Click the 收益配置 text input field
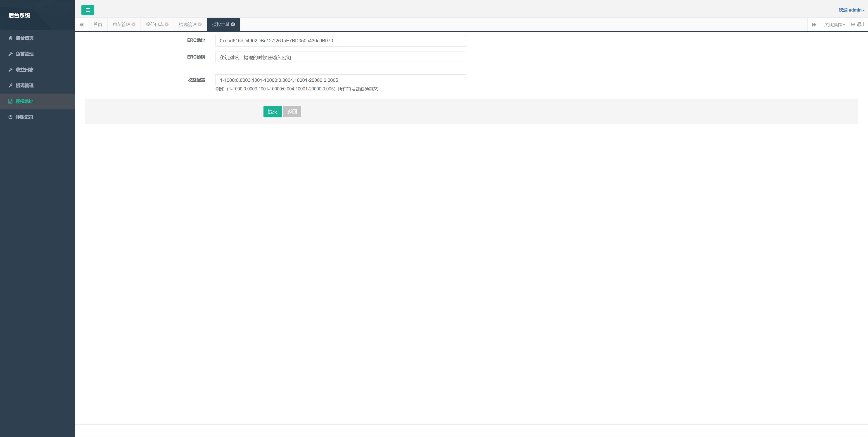 [x=340, y=80]
